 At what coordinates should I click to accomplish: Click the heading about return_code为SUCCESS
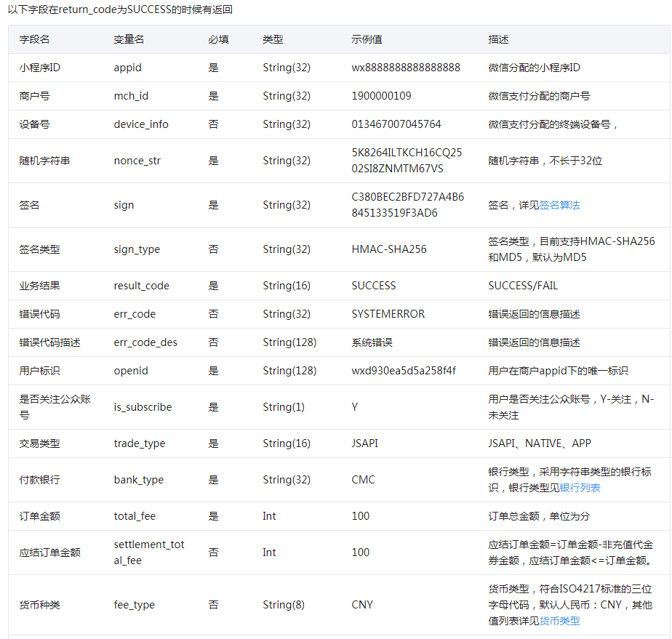click(120, 9)
